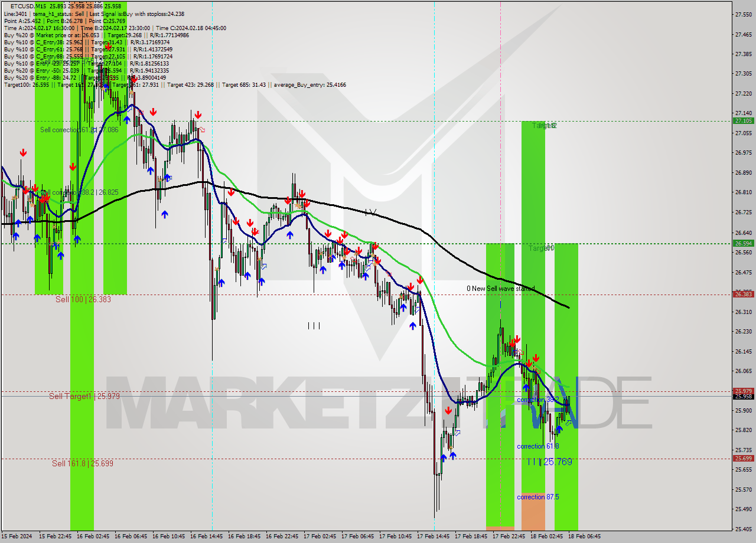Click the red 25.979 price axis marker
Viewport: 756px width, 543px height.
click(743, 391)
